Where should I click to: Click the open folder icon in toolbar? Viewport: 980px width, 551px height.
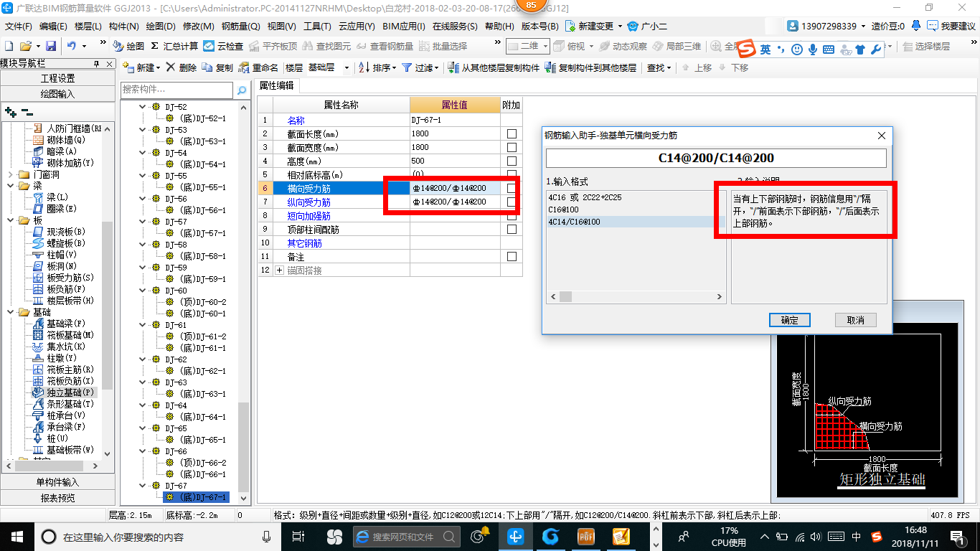coord(26,46)
